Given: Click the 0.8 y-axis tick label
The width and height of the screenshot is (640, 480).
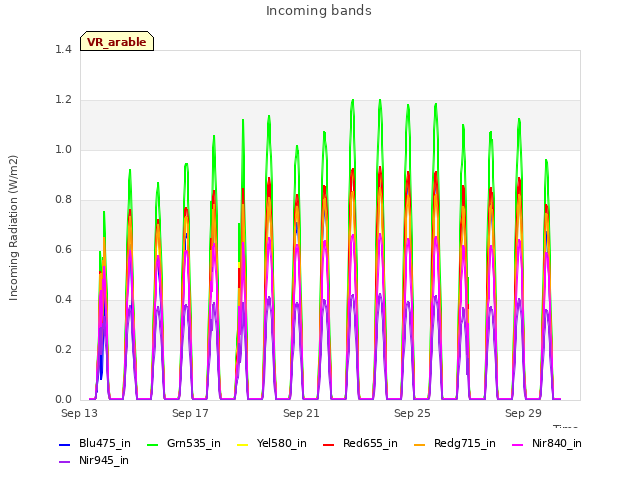Looking at the screenshot, I should 64,200.
